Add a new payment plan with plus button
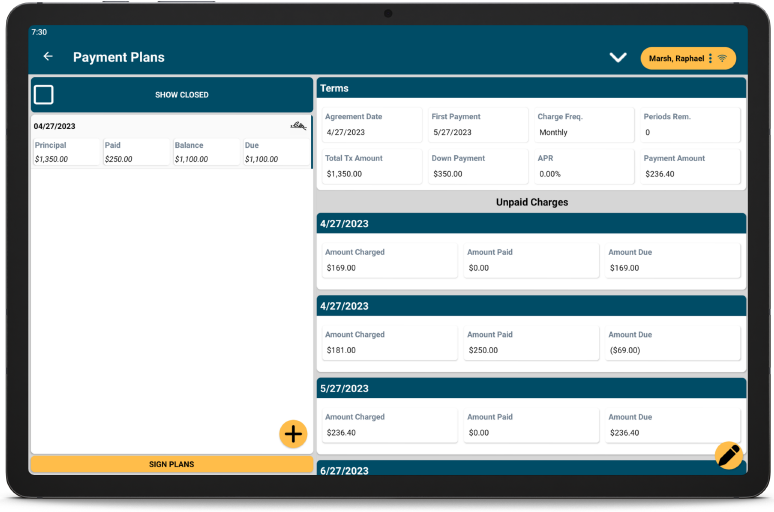This screenshot has width=774, height=512. pos(293,433)
